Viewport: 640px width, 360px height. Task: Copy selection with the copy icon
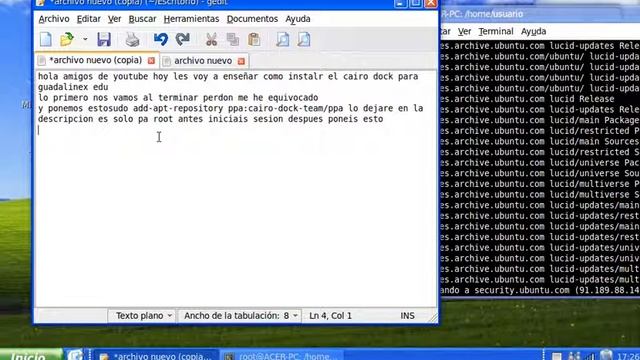pyautogui.click(x=233, y=40)
